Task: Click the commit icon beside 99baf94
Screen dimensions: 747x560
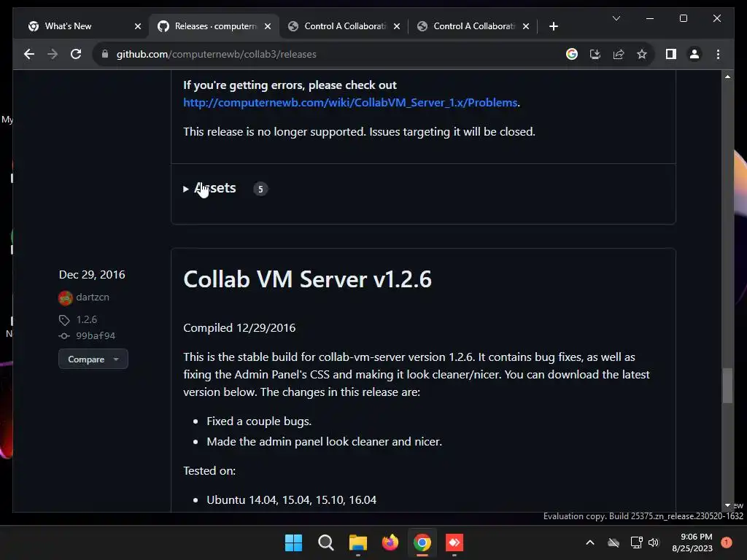Action: [64, 335]
